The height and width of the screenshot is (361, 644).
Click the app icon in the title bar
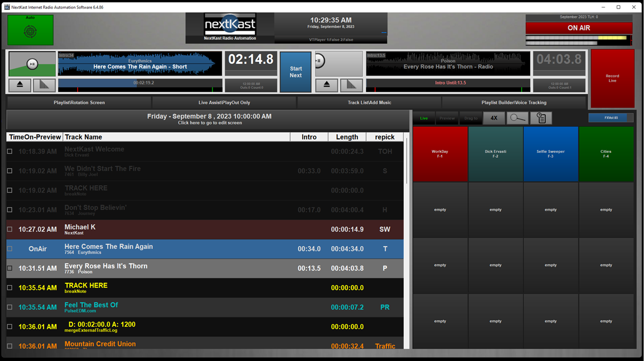tap(7, 6)
